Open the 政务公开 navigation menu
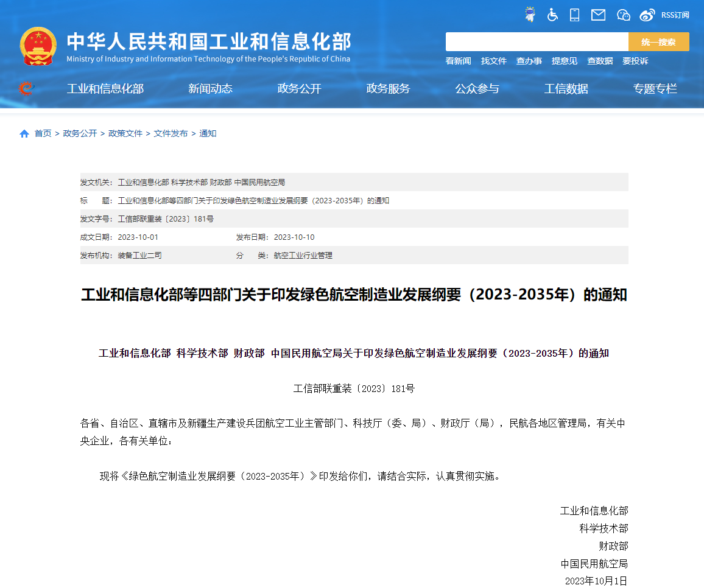The width and height of the screenshot is (704, 588). tap(299, 89)
